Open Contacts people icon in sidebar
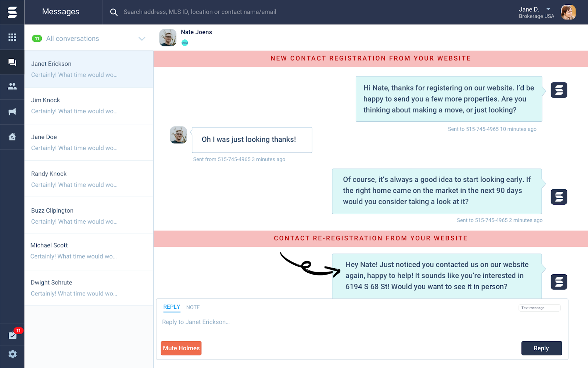The image size is (588, 368). 12,86
